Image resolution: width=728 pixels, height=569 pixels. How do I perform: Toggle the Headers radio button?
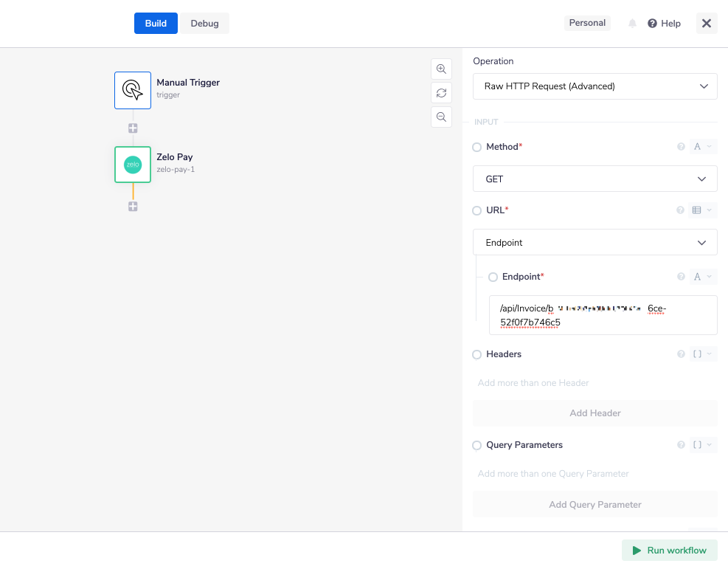click(477, 355)
